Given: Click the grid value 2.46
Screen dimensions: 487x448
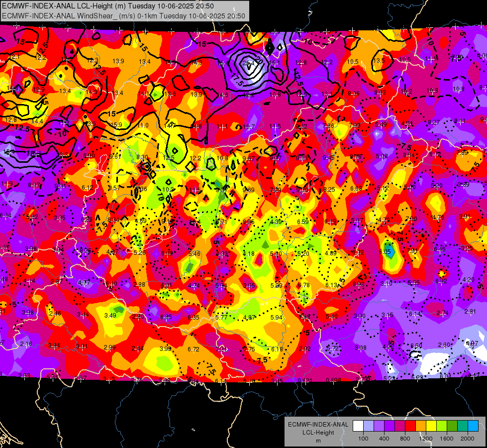Looking at the screenshot, I should click(55, 314).
